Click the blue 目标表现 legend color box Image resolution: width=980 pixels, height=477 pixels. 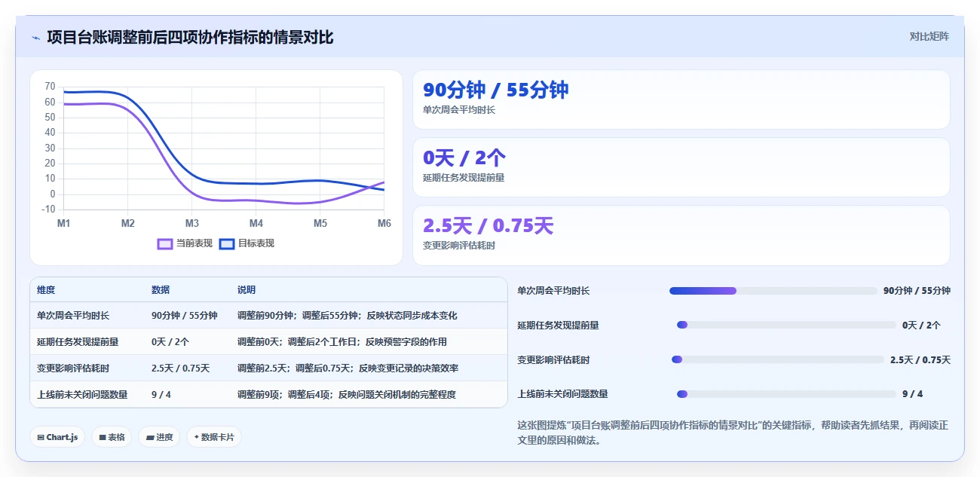227,243
